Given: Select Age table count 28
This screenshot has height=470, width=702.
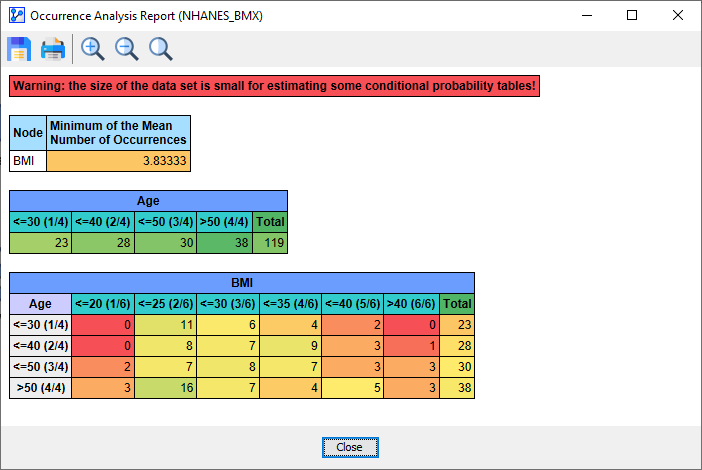Looking at the screenshot, I should point(103,243).
